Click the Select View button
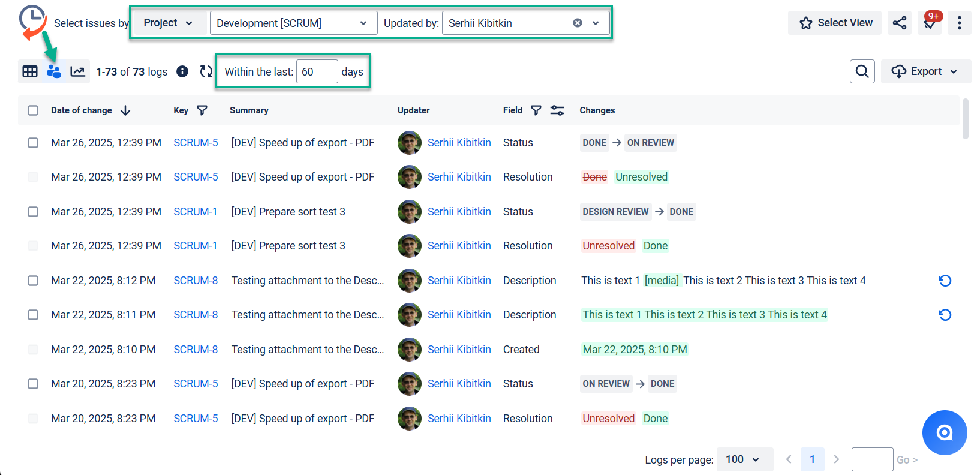980x475 pixels. tap(835, 23)
